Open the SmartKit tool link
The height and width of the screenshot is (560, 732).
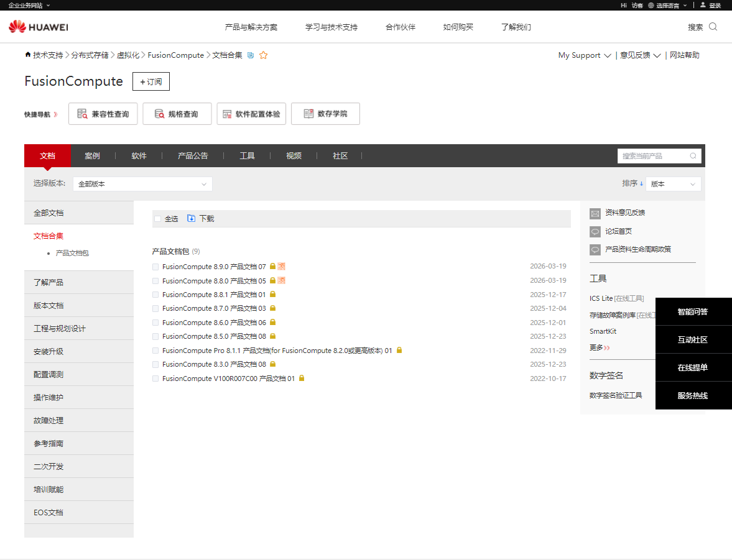pos(603,331)
